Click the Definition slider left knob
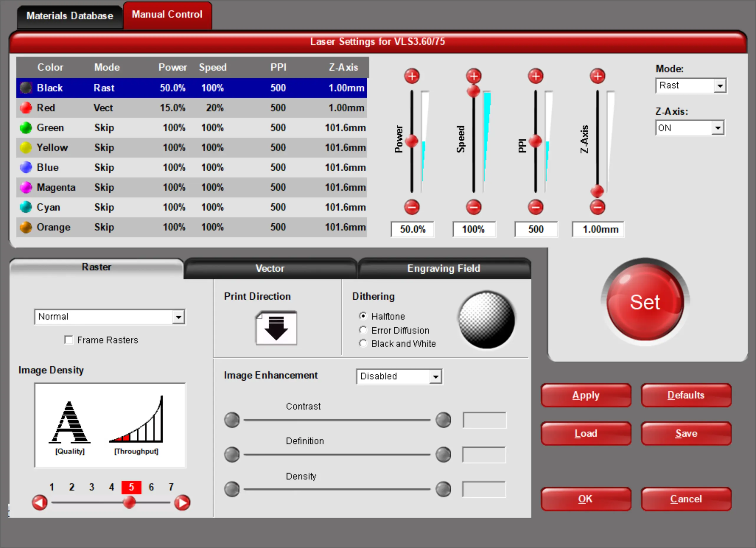The image size is (756, 548). [232, 454]
